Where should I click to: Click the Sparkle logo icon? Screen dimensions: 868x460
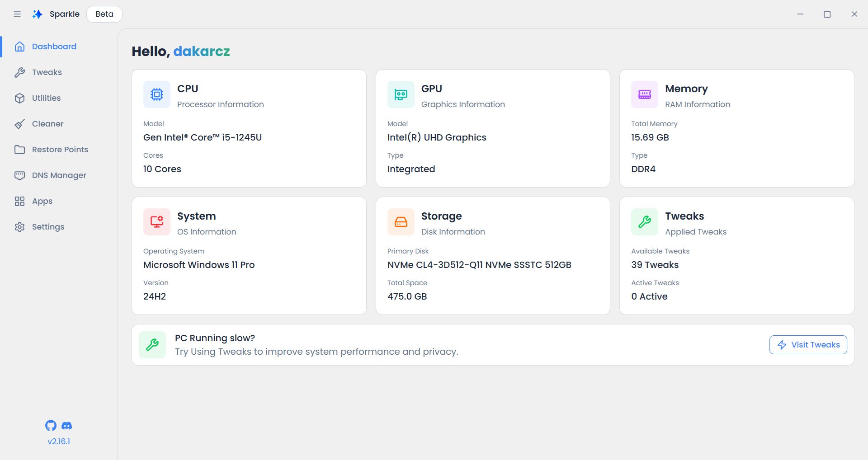(38, 14)
